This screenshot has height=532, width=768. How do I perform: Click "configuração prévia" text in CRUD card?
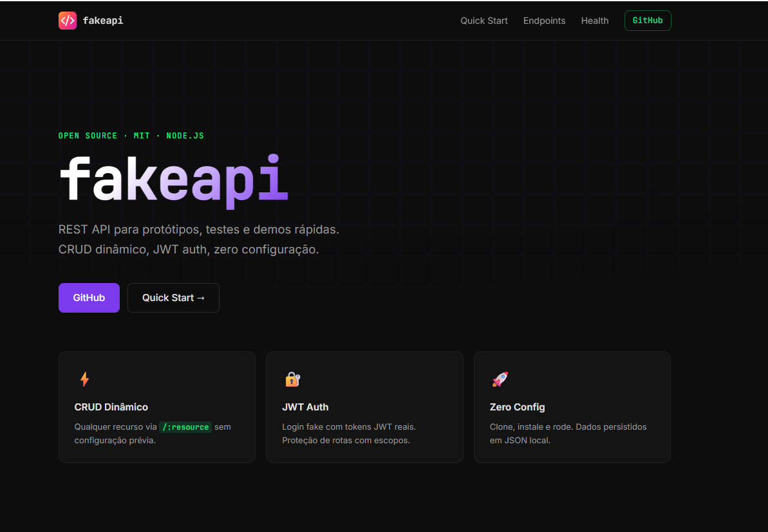115,441
